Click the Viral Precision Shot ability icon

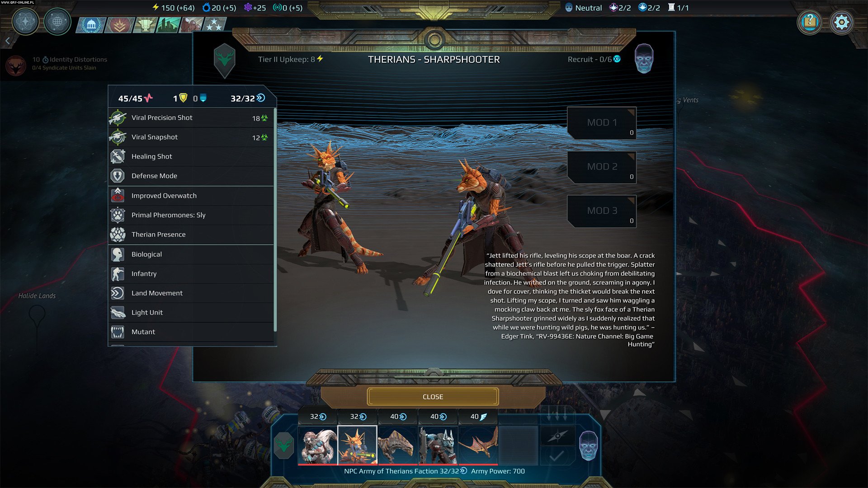(x=118, y=117)
